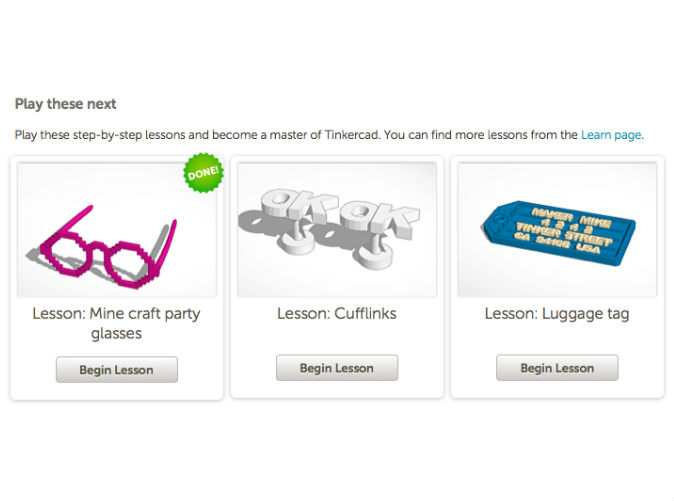Click the blue luggage tag model
The width and height of the screenshot is (674, 501).
tap(558, 232)
